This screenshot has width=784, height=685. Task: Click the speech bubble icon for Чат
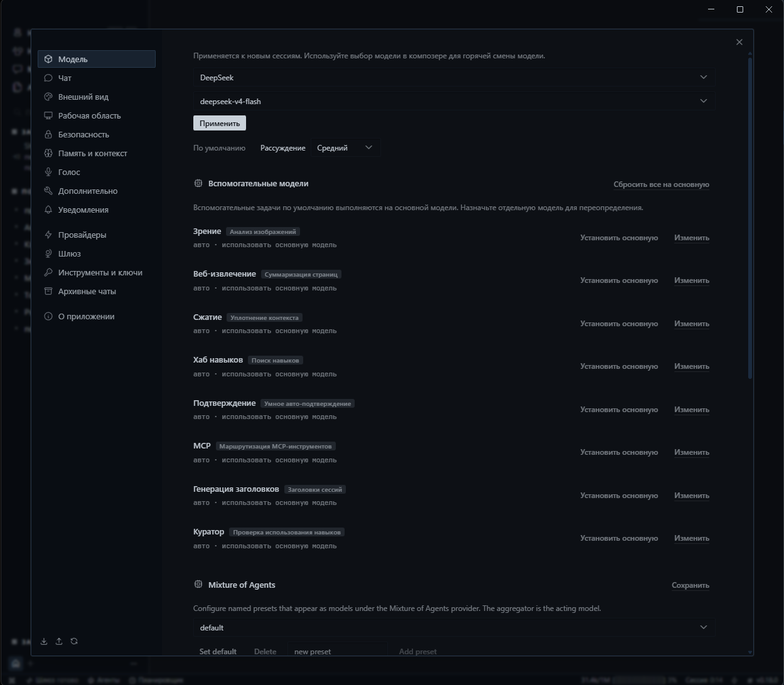point(48,78)
